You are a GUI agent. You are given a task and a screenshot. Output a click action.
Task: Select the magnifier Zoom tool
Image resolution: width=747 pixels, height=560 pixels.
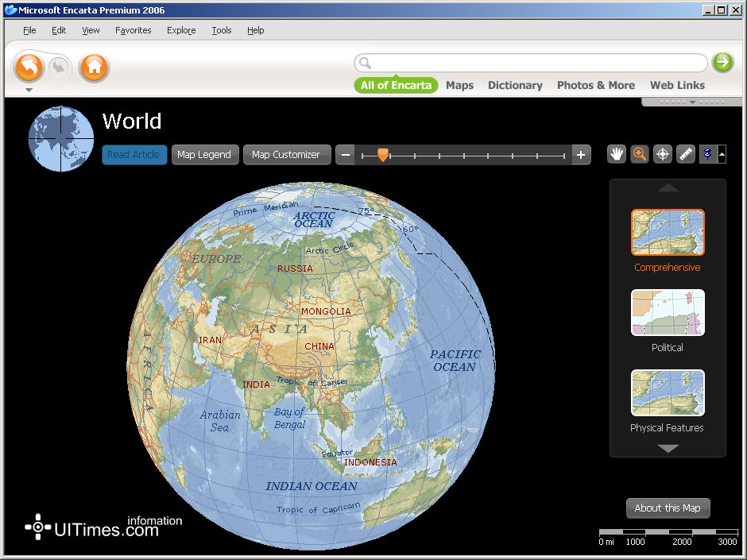[x=640, y=154]
